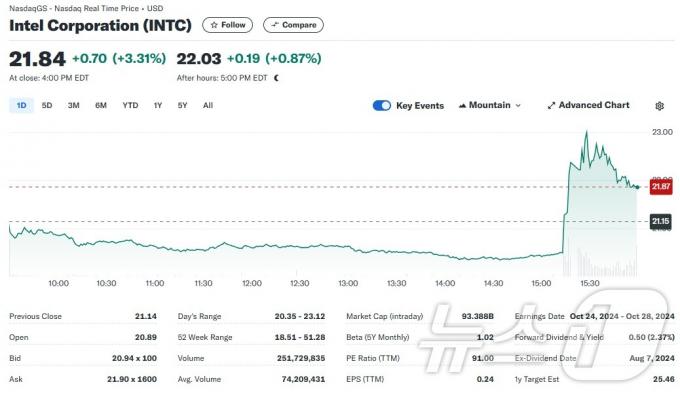The image size is (680, 393).
Task: Choose the YTD range tab
Action: [x=130, y=105]
